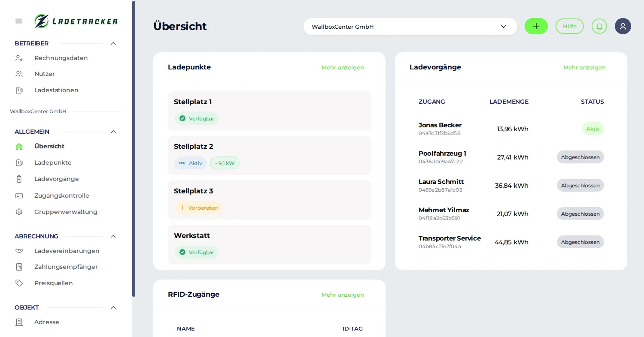Click the 36,84 kWh value
Screen dimensions: 644x337
512,186
